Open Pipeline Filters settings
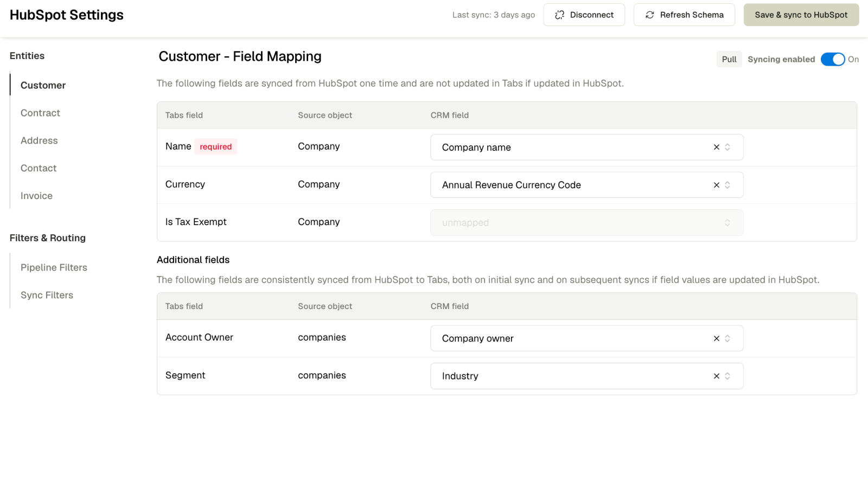868x488 pixels. (54, 267)
